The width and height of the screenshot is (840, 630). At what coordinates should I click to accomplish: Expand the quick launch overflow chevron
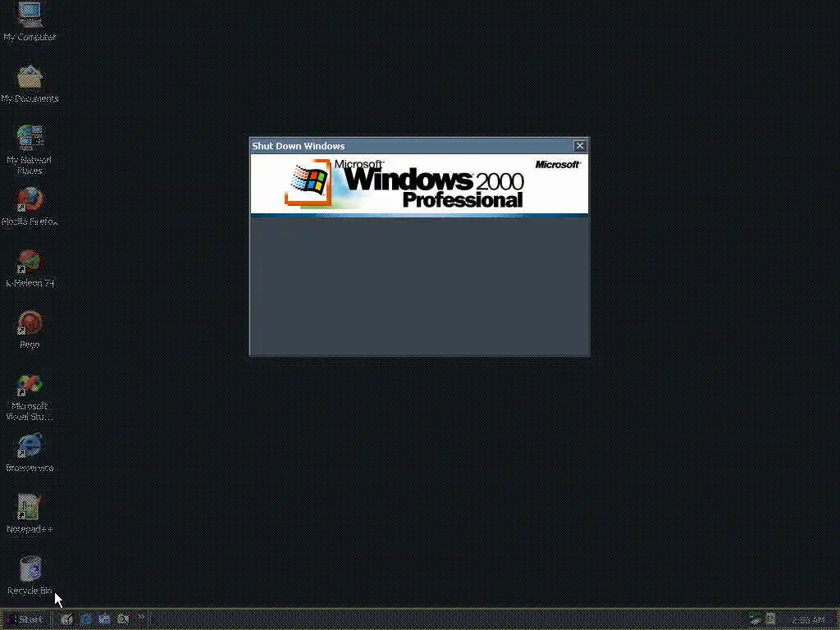click(x=141, y=617)
